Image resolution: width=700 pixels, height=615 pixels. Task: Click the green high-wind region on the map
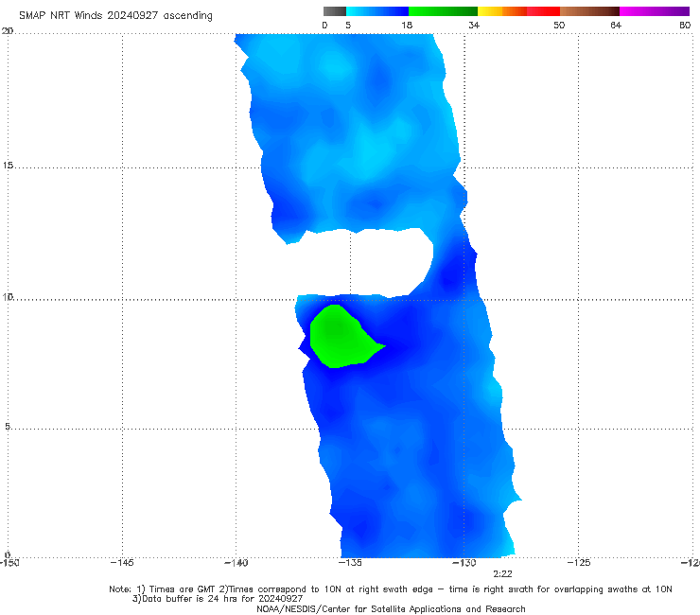point(341,337)
